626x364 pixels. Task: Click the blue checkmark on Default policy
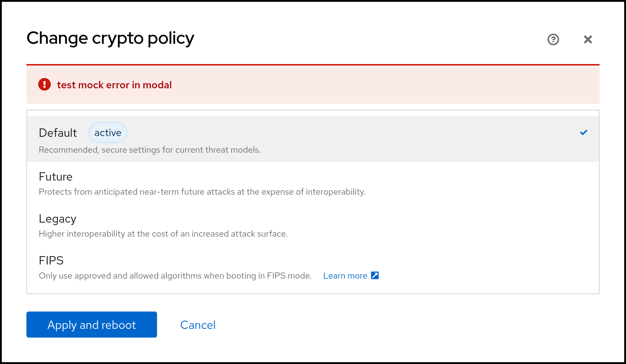click(584, 132)
